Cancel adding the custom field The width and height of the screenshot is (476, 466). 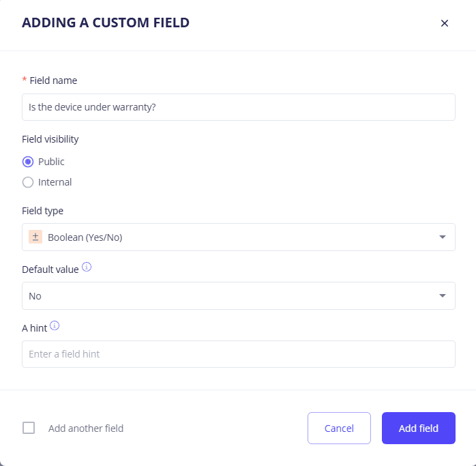click(x=339, y=428)
